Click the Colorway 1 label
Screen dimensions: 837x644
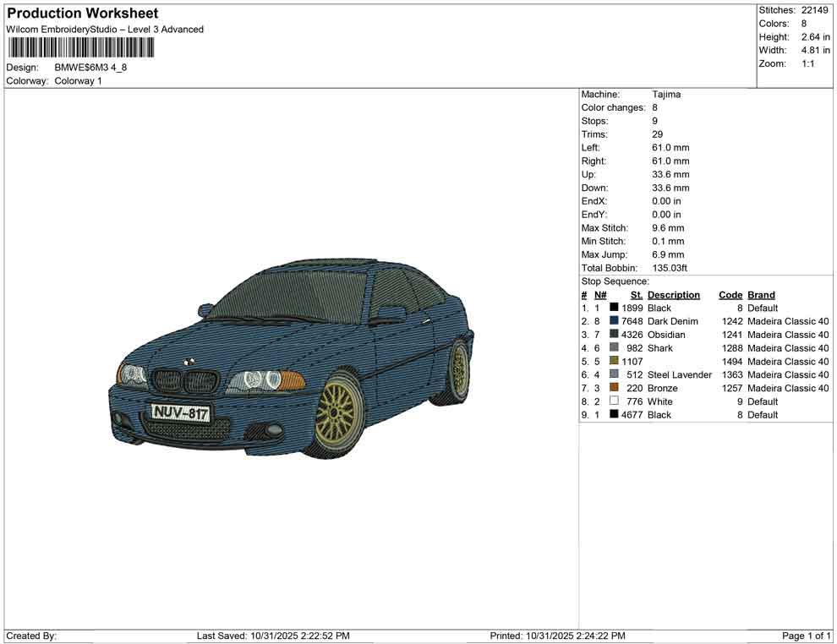(x=79, y=80)
